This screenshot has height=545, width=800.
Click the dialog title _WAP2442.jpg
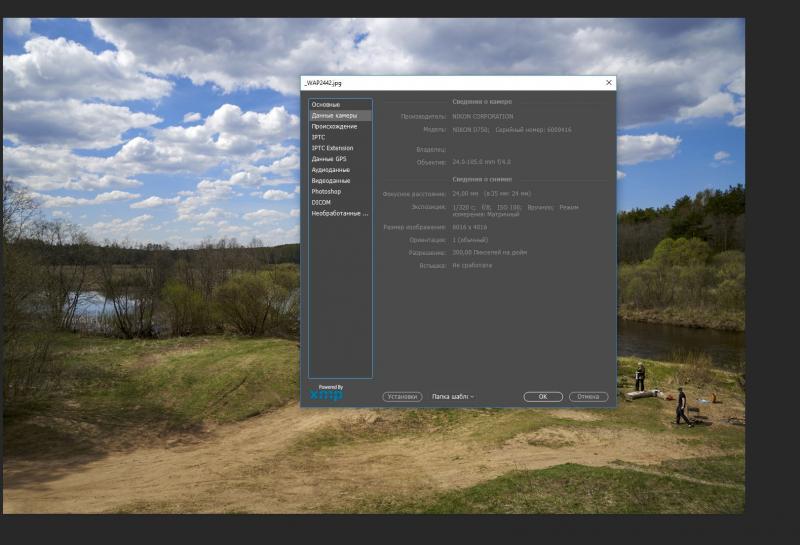323,83
